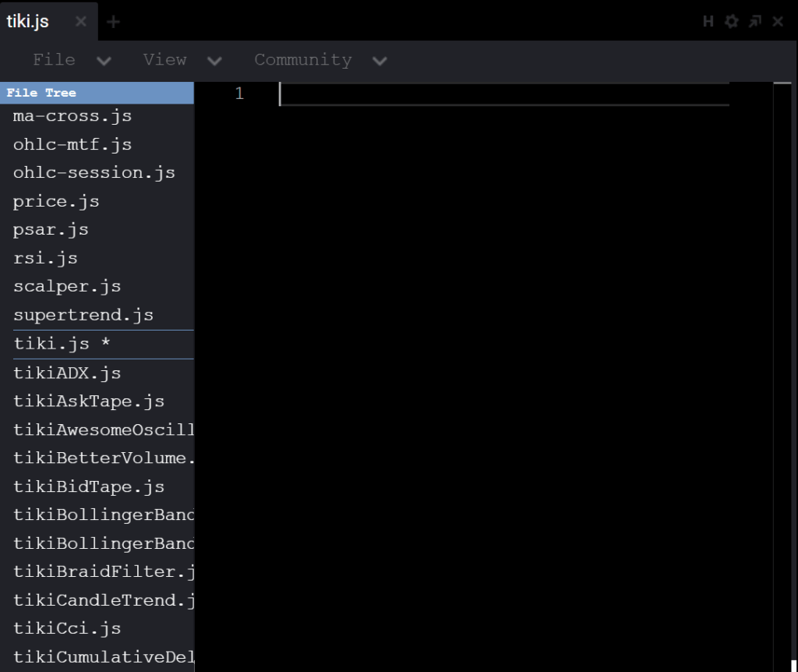Click into editor line 1 text area
798x672 pixels.
click(504, 94)
